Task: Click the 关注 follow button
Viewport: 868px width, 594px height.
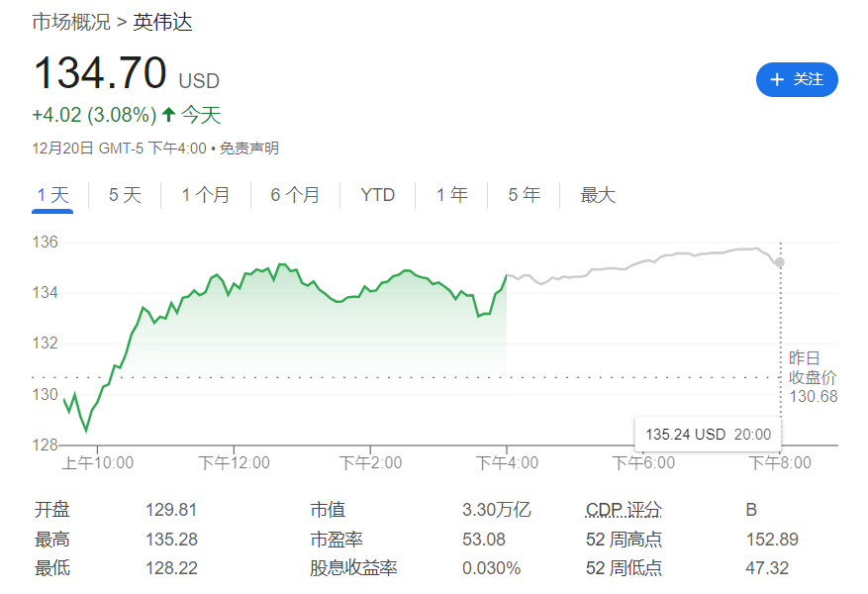Action: tap(797, 79)
